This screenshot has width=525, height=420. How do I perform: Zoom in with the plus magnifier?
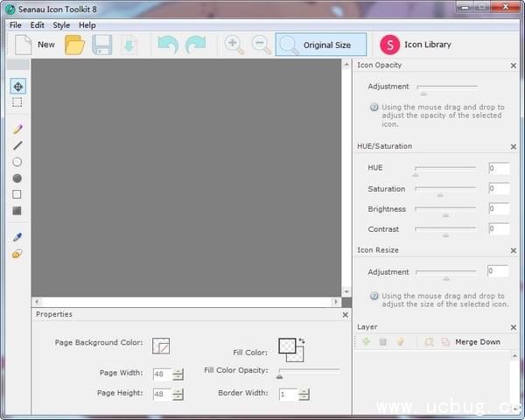[x=234, y=45]
